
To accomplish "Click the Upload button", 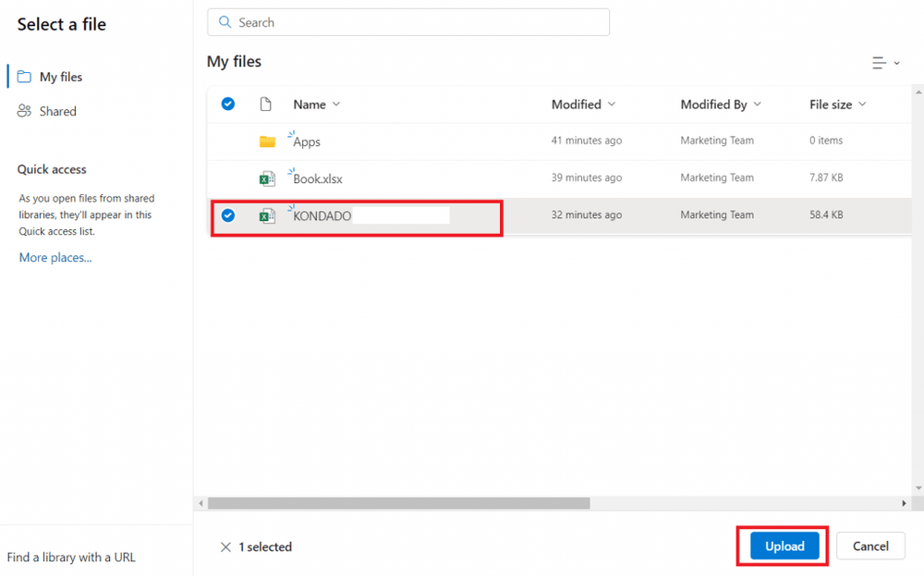I will pyautogui.click(x=782, y=545).
